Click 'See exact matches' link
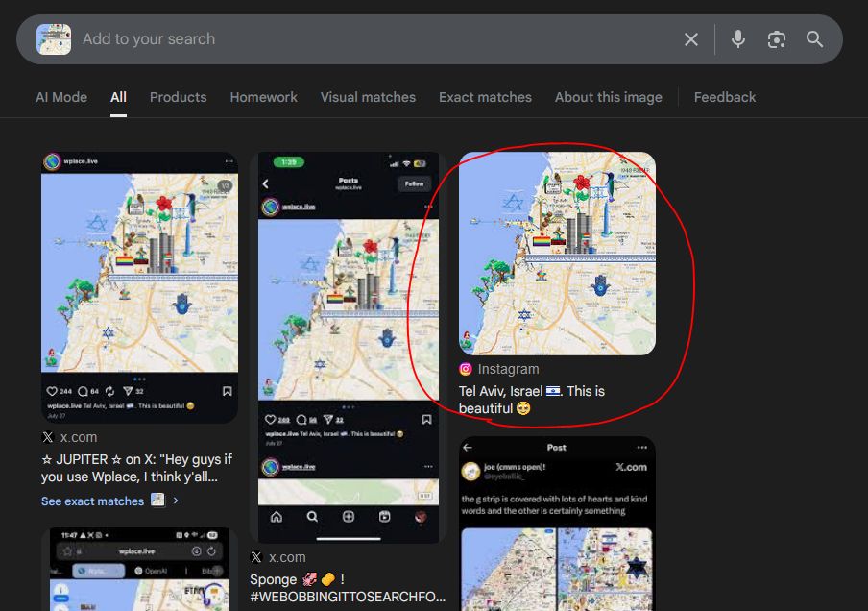The height and width of the screenshot is (611, 868). [92, 501]
